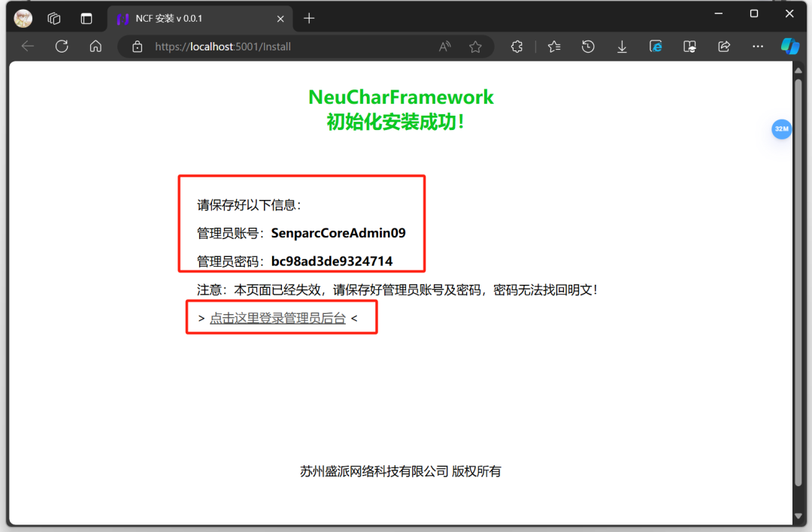The height and width of the screenshot is (532, 812).
Task: Click the scrollbar down arrow
Action: coord(798,516)
